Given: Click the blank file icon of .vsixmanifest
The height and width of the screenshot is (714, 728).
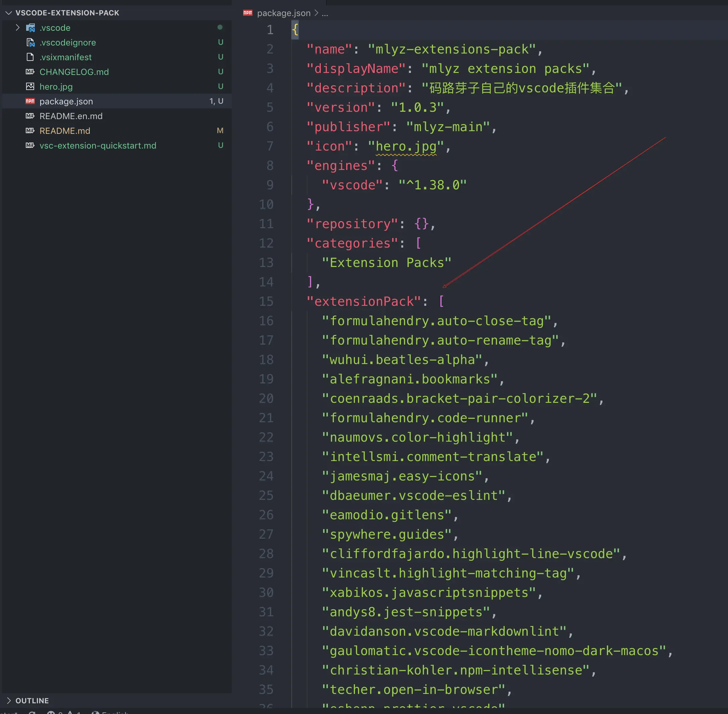Looking at the screenshot, I should pos(30,57).
